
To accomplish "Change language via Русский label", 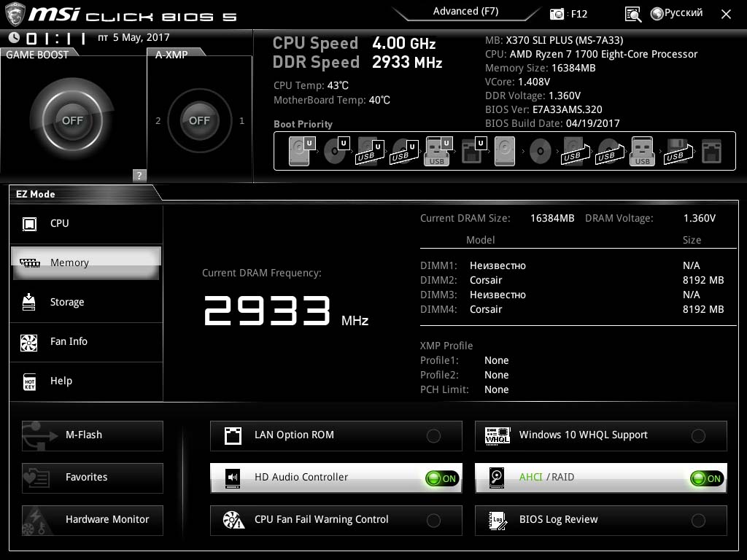I will pos(684,13).
